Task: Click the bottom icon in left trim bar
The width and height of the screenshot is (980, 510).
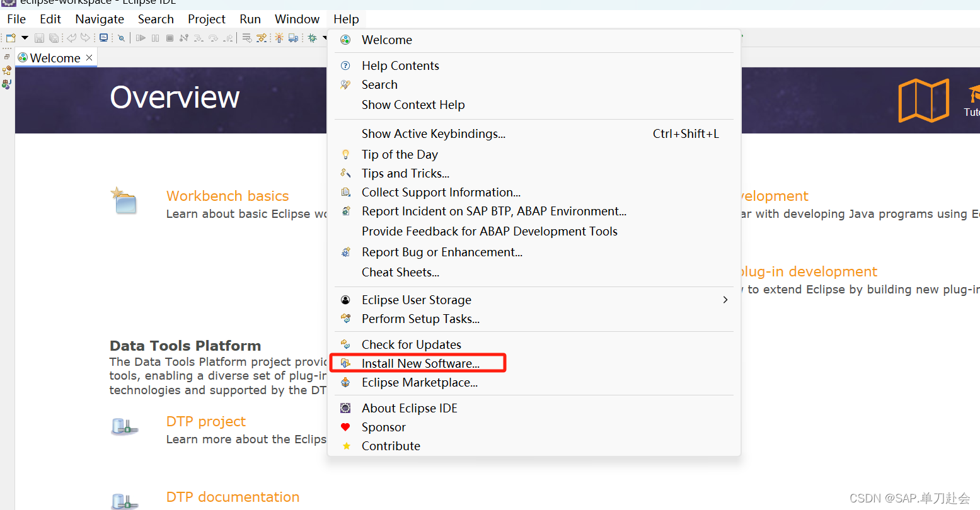Action: pos(7,84)
